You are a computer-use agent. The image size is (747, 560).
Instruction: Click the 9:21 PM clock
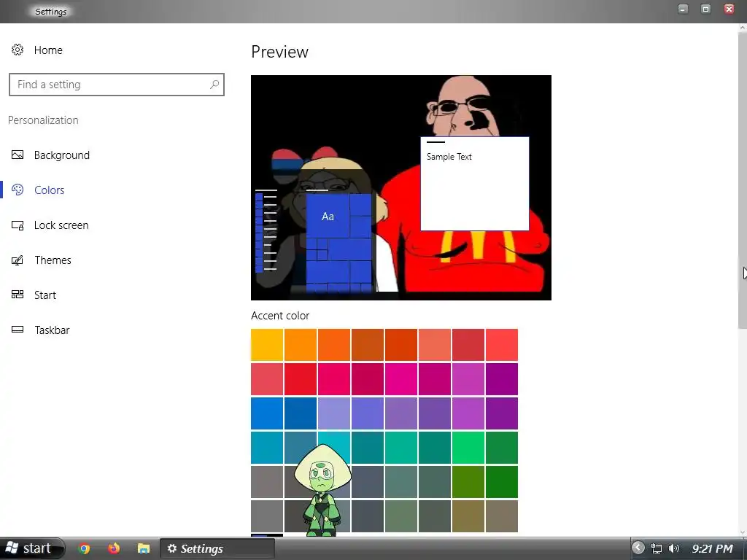point(712,548)
